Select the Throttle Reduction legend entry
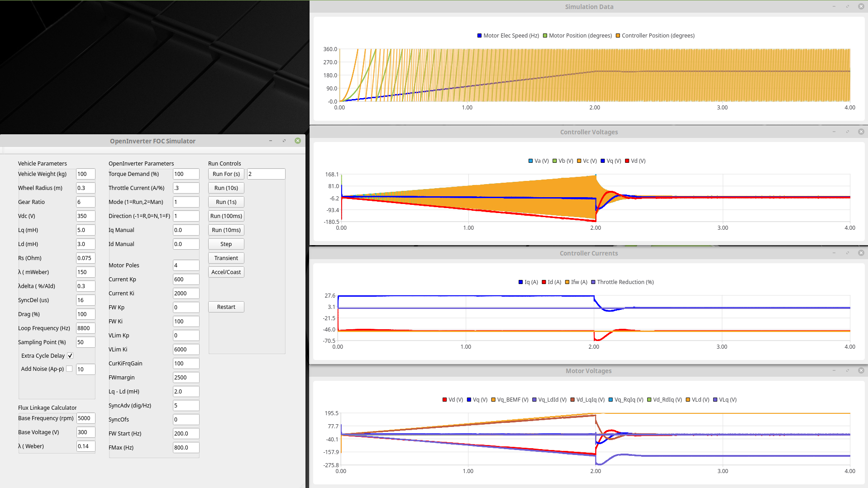 coord(625,282)
